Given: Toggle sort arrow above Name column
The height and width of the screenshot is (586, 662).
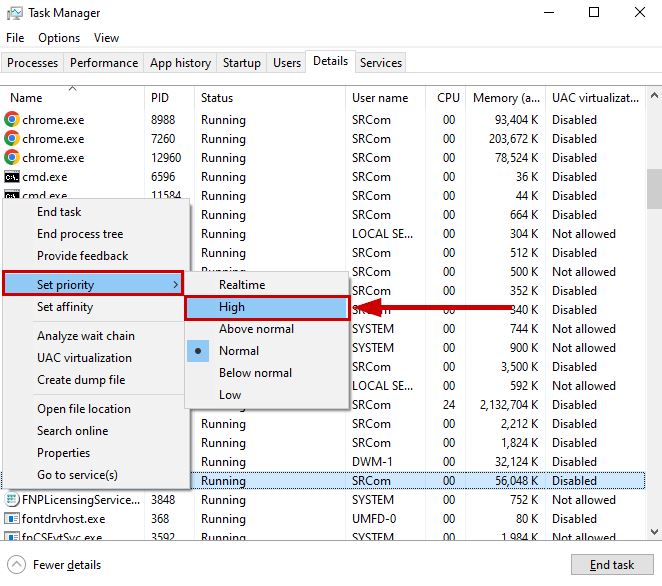Looking at the screenshot, I should [72, 88].
